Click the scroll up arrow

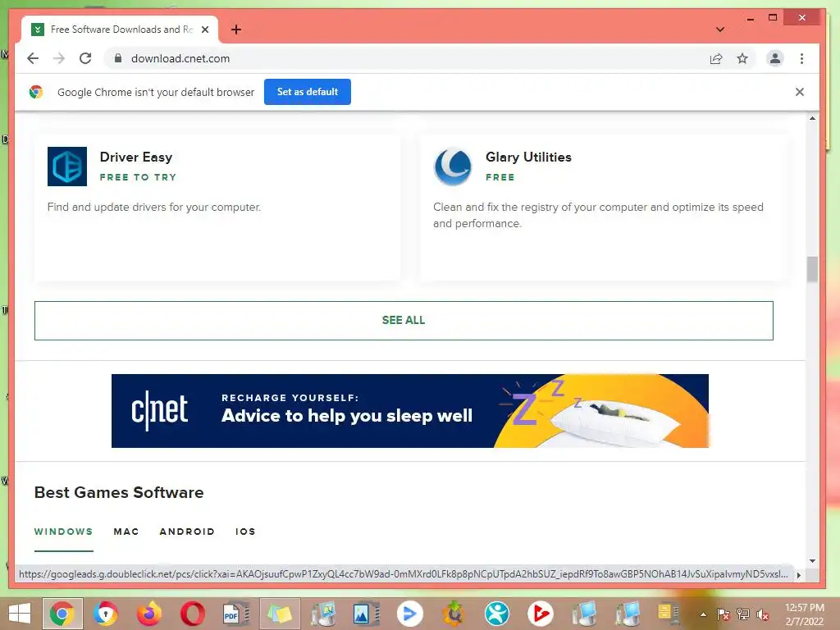[x=812, y=118]
